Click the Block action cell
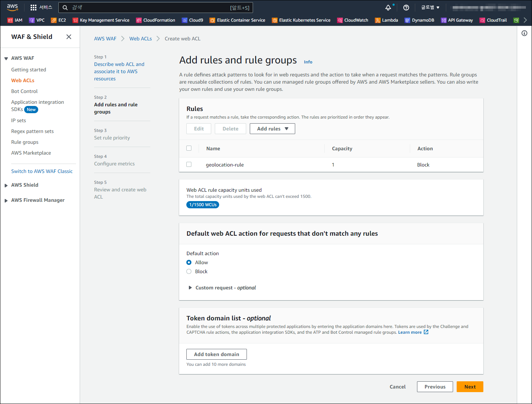Screen dimensions: 532x404 [423, 165]
